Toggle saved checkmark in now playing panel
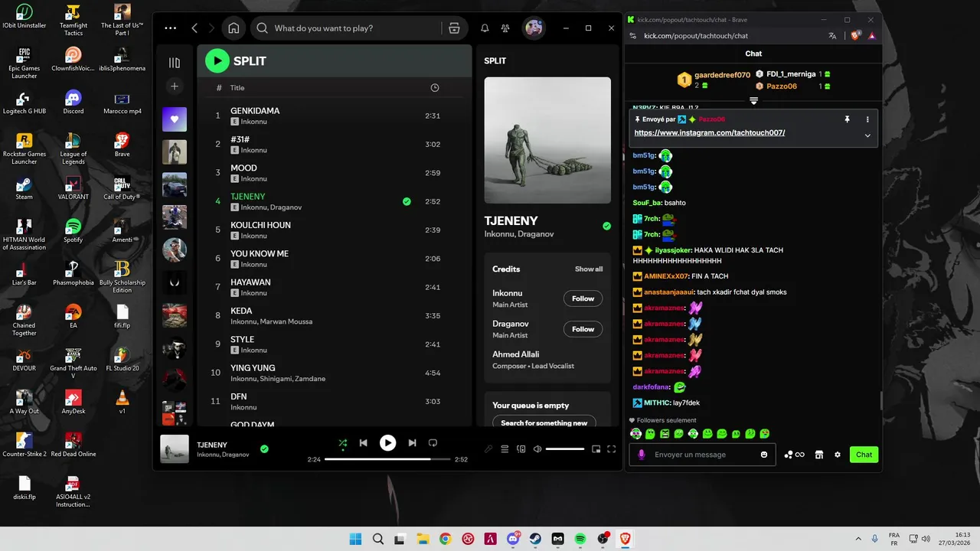Image resolution: width=980 pixels, height=551 pixels. pyautogui.click(x=606, y=226)
